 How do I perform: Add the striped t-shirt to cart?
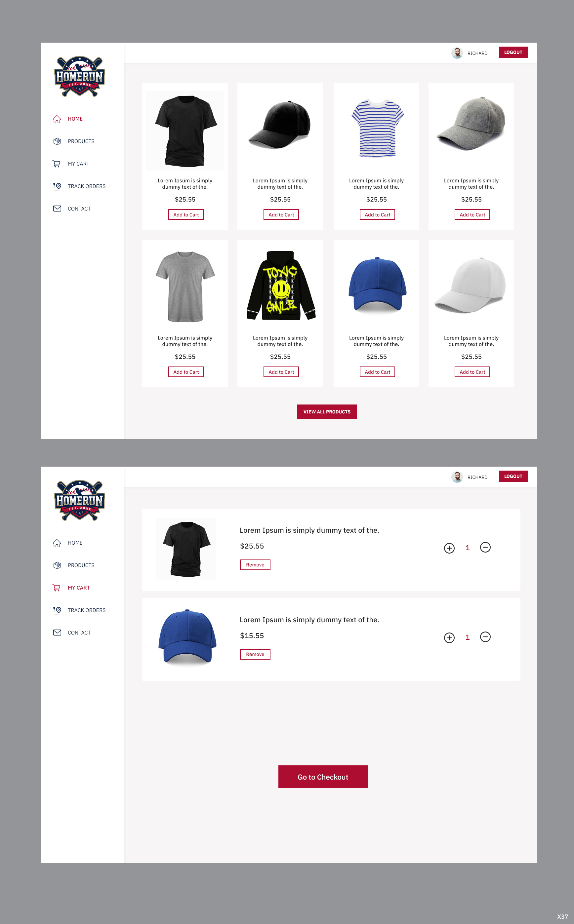(377, 215)
